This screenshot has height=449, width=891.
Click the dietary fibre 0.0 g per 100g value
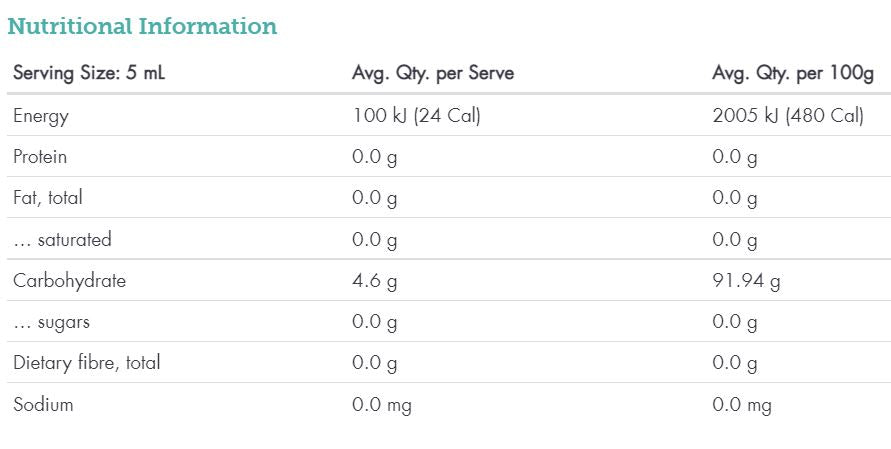coord(735,363)
